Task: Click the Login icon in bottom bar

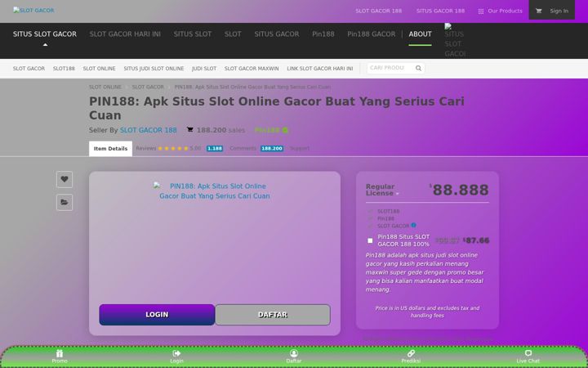Action: (176, 353)
